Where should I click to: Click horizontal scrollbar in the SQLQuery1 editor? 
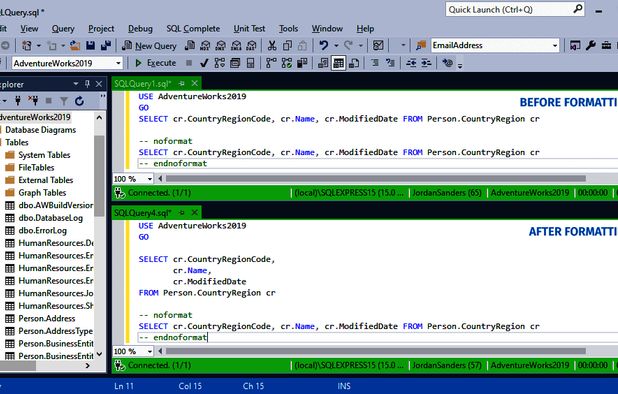click(376, 179)
